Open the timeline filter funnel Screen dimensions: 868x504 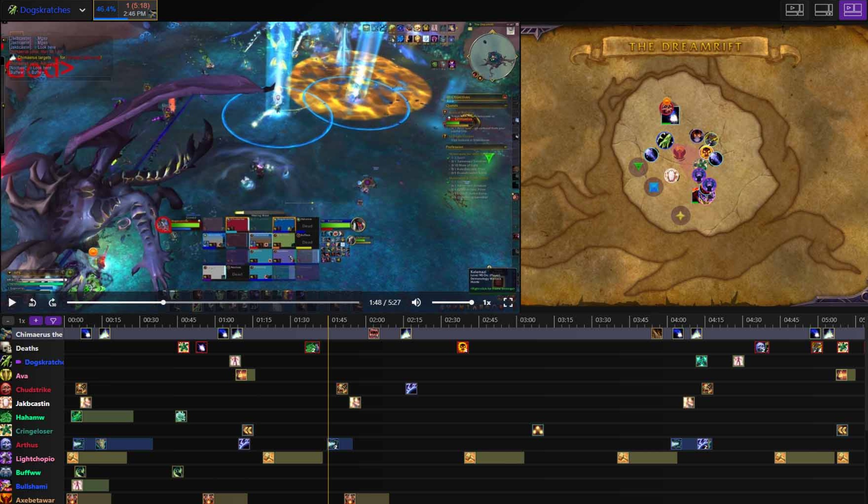coord(53,321)
